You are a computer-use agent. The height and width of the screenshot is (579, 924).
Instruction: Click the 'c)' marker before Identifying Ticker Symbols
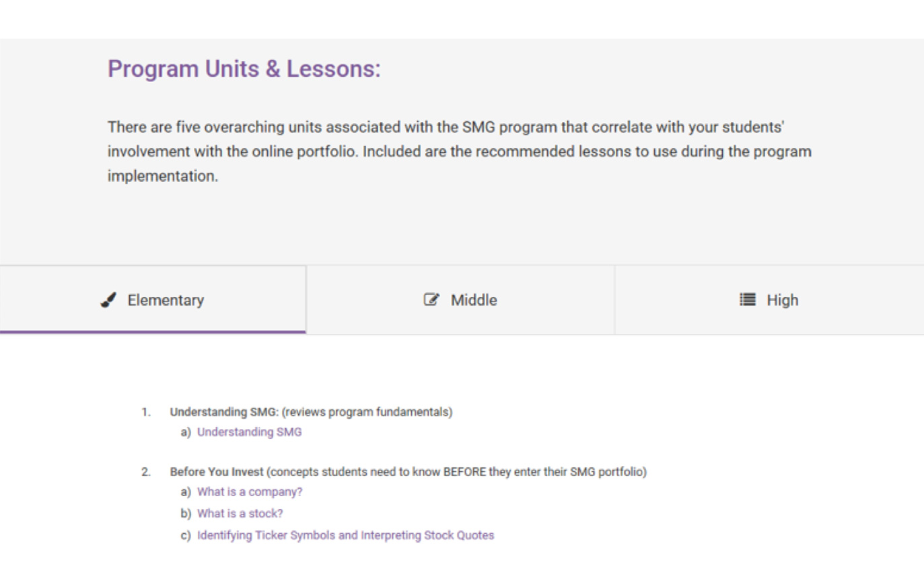click(186, 535)
